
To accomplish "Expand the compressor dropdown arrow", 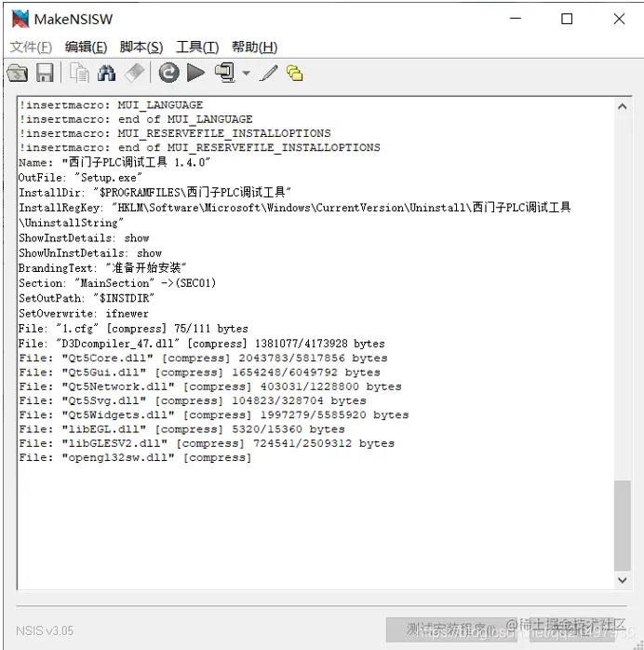I will click(x=246, y=74).
